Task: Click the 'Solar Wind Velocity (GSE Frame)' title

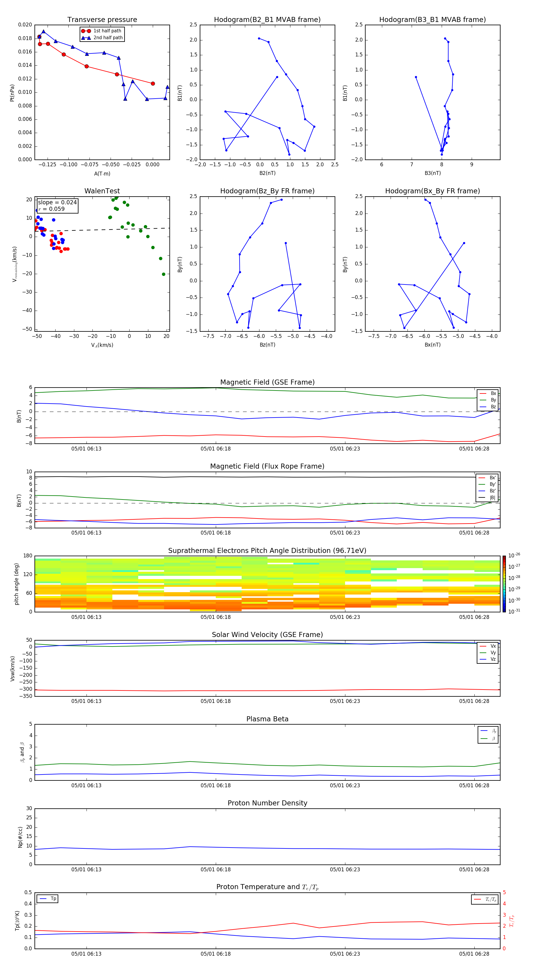Action: tap(267, 635)
